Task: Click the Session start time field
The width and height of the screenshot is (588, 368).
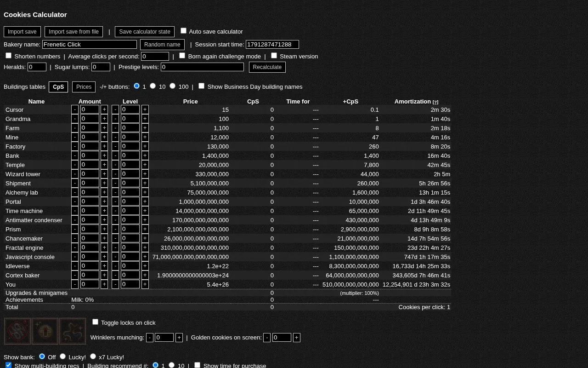Action: (272, 45)
